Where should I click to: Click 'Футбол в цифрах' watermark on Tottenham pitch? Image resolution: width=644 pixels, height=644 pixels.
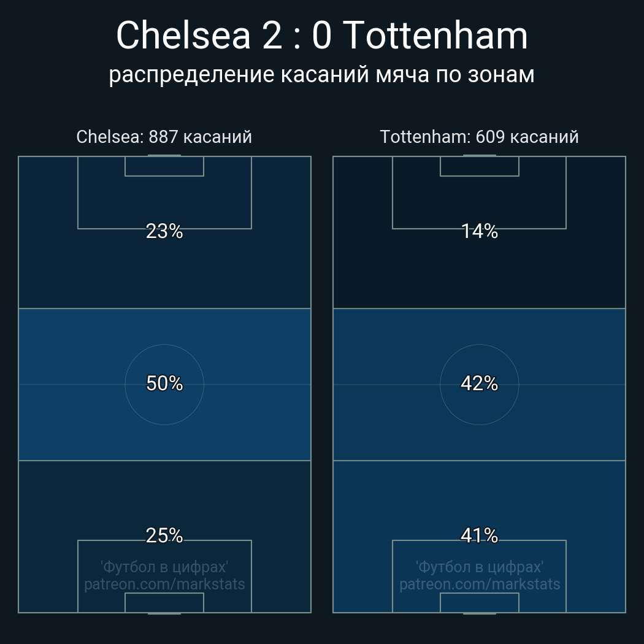click(479, 567)
